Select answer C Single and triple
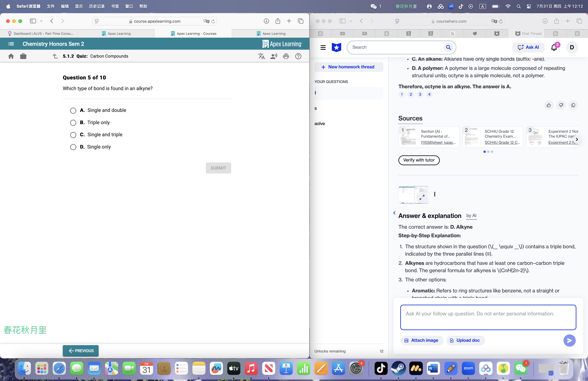This screenshot has width=588, height=381. tap(73, 135)
